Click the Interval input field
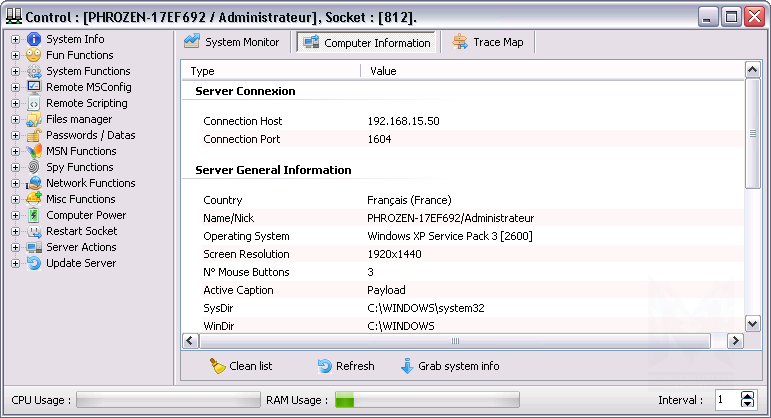The image size is (771, 418). click(725, 400)
